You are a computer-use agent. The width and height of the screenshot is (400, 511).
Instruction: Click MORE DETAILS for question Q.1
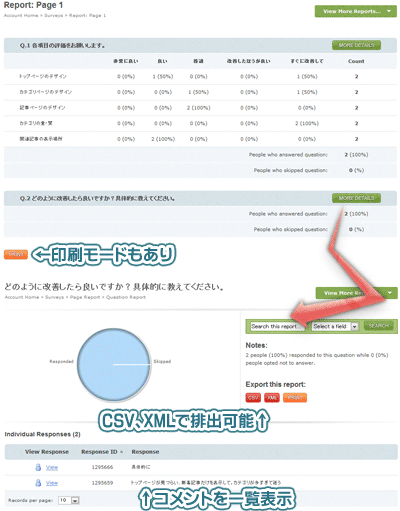pos(356,45)
